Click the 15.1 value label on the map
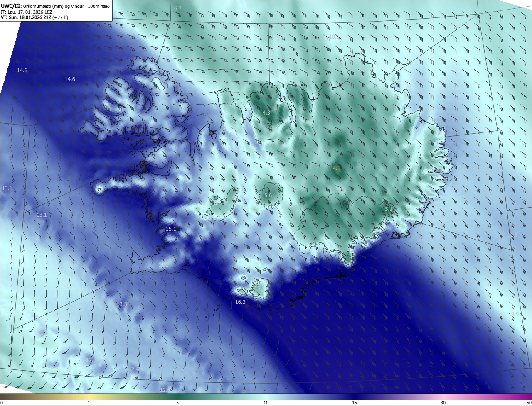 click(x=171, y=229)
